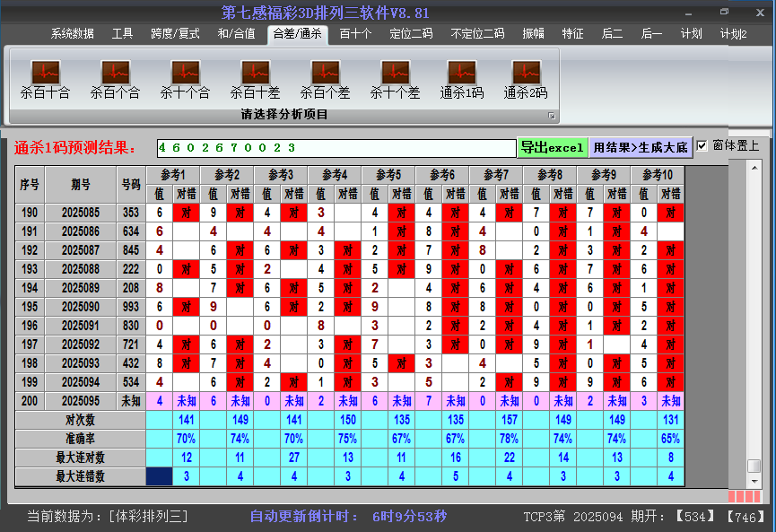Select the 杀十个差 icon

click(x=395, y=73)
